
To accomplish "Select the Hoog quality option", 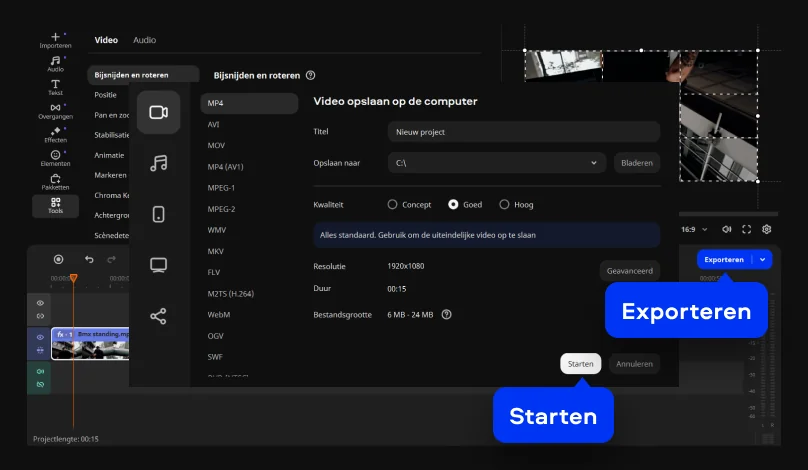I will click(x=504, y=204).
